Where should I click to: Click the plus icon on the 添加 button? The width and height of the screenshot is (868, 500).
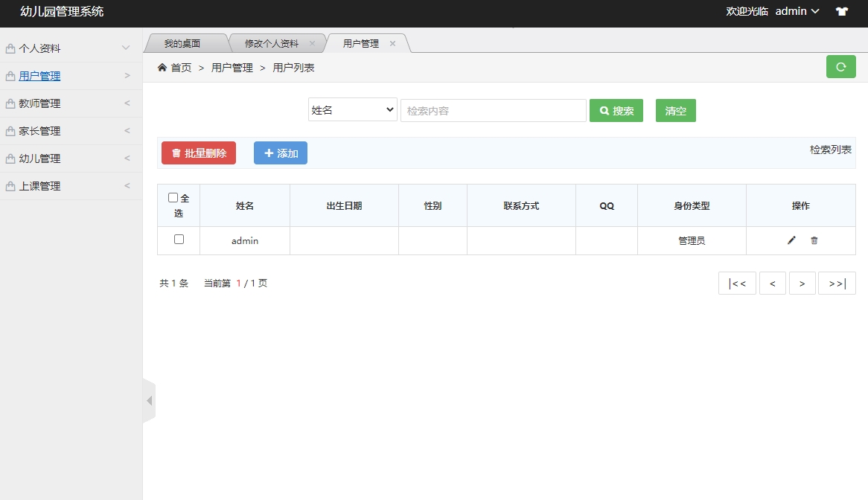[269, 153]
